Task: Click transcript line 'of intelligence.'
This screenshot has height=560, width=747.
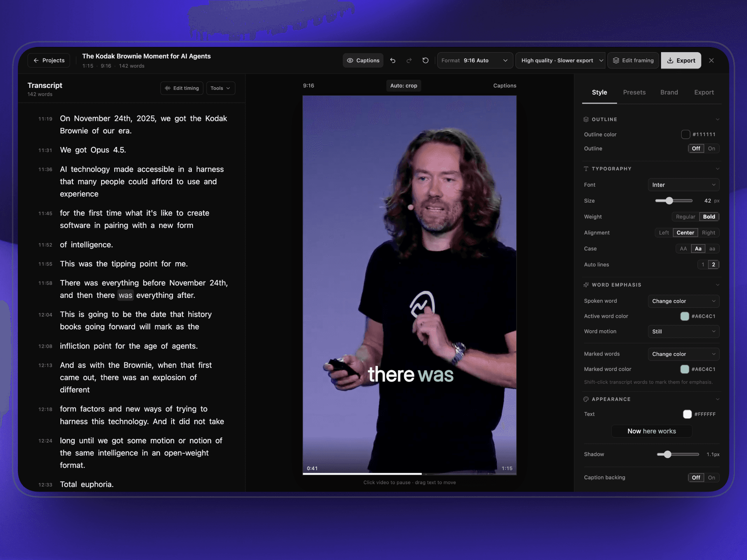Action: click(86, 245)
